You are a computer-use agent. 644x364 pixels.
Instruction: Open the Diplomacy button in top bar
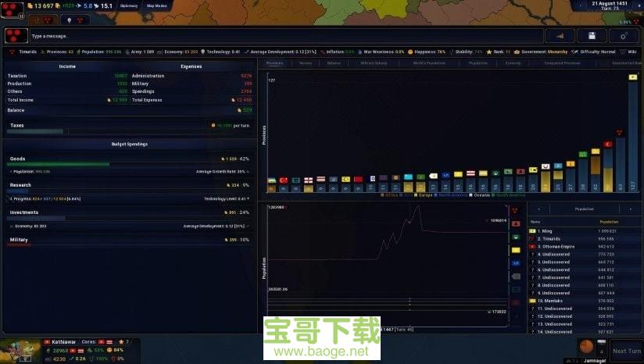coord(129,6)
